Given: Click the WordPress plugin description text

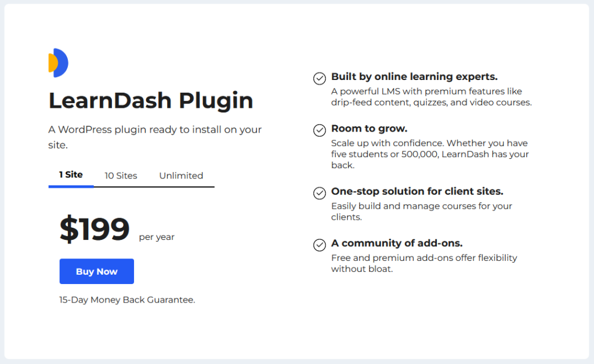Looking at the screenshot, I should [x=155, y=137].
